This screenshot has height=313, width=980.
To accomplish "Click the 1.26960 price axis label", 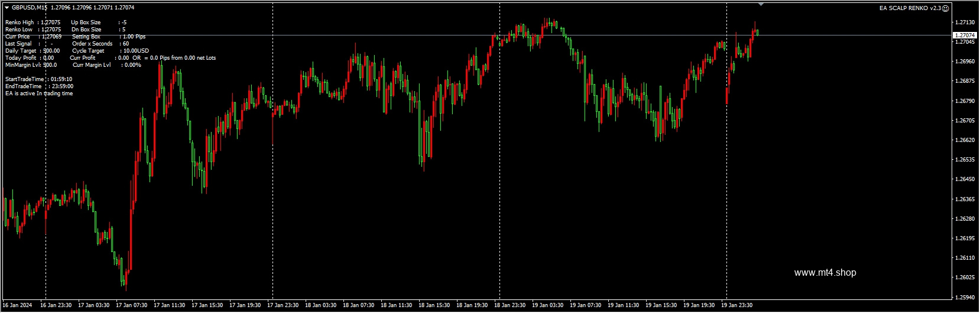I will 965,62.
